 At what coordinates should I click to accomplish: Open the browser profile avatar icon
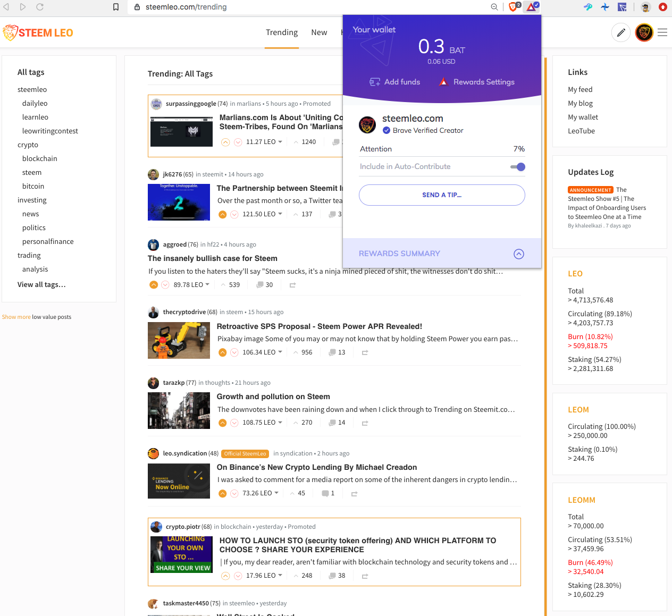click(645, 7)
